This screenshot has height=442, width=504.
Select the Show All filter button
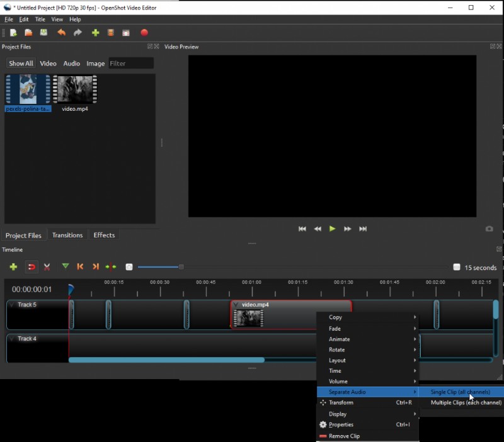click(x=21, y=64)
